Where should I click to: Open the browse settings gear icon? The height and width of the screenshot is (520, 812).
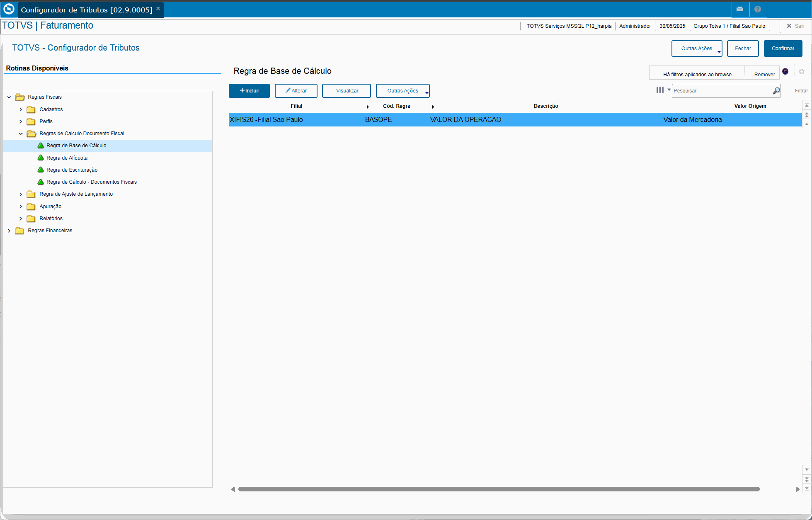(x=802, y=72)
